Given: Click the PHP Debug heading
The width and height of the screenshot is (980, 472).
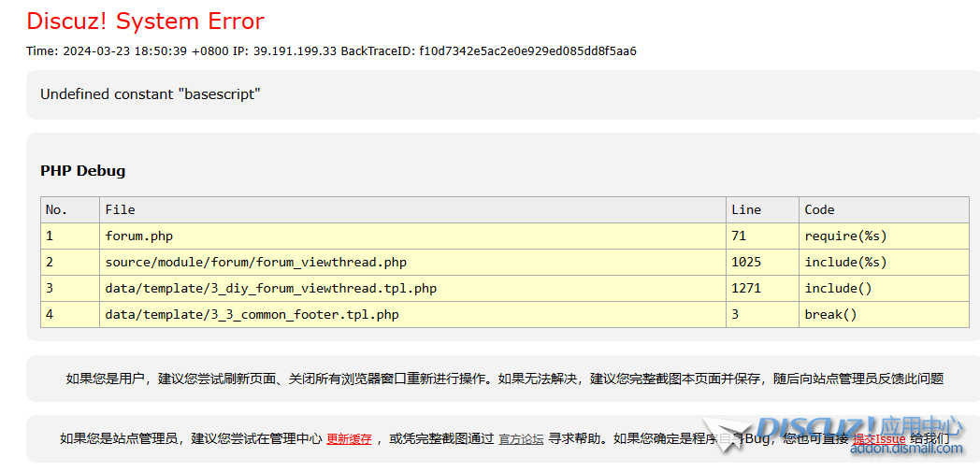Looking at the screenshot, I should click(x=82, y=171).
